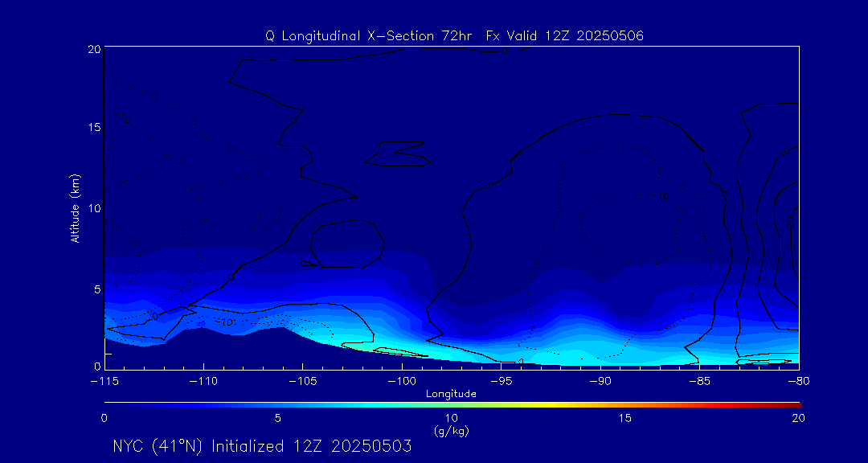Click the 20 km altitude axis tick label

tap(92, 49)
